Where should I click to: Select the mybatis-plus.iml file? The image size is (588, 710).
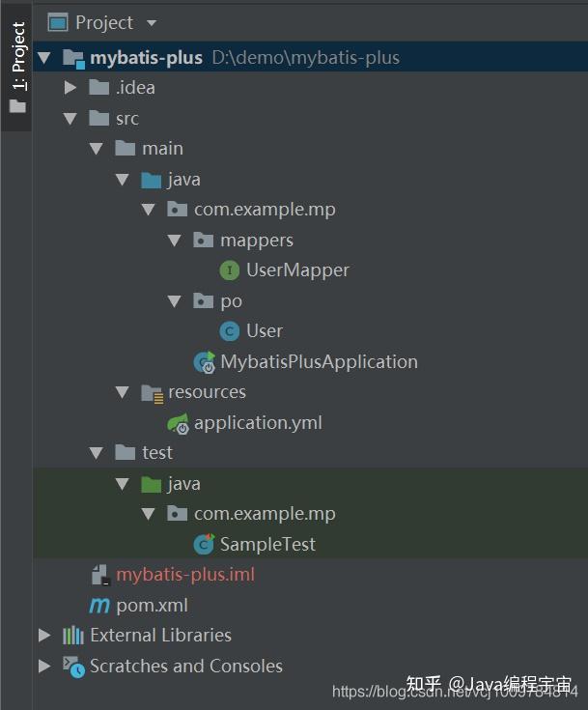pos(185,575)
